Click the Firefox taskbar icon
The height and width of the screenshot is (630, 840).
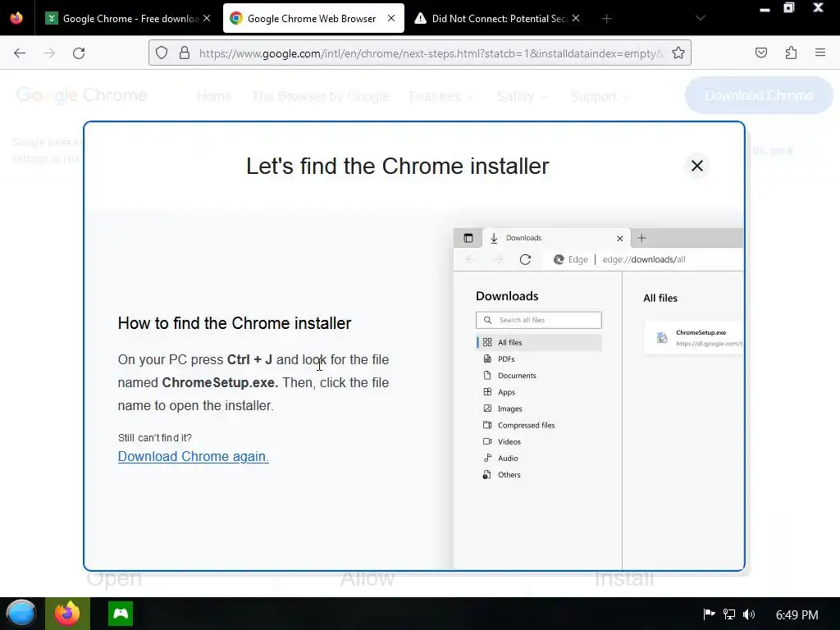pos(67,614)
